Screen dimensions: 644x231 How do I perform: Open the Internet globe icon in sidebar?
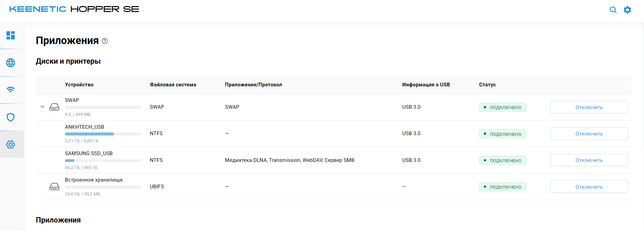pyautogui.click(x=10, y=63)
